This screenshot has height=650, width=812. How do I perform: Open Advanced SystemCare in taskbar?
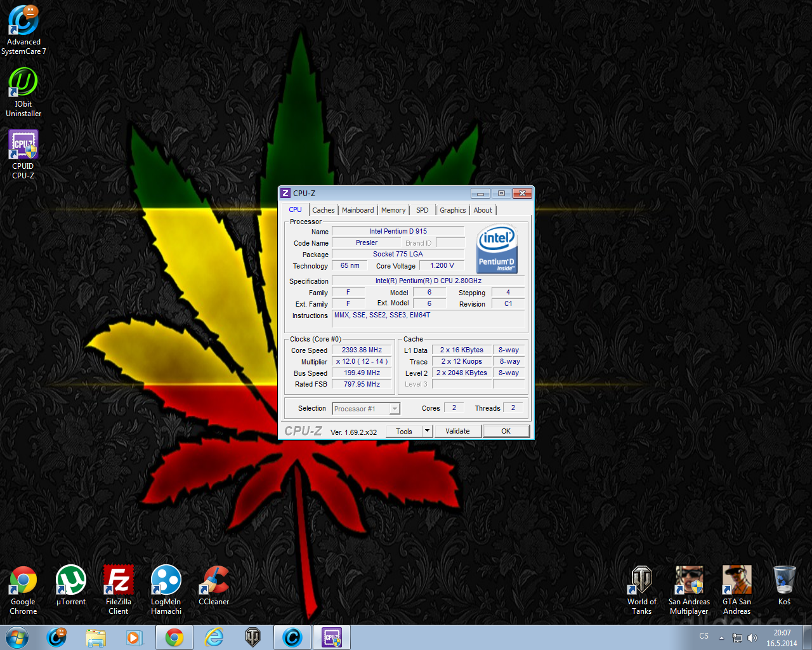coord(56,637)
